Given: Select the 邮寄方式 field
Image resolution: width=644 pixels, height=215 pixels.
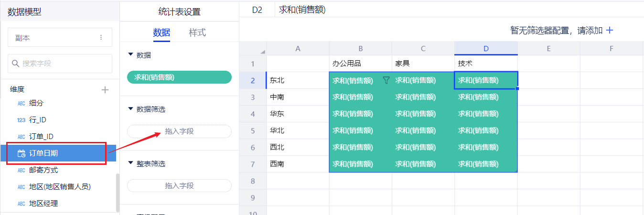Looking at the screenshot, I should tap(43, 170).
